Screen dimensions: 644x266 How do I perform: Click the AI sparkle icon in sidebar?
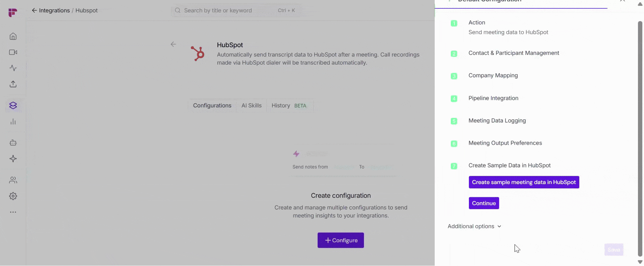point(13,159)
